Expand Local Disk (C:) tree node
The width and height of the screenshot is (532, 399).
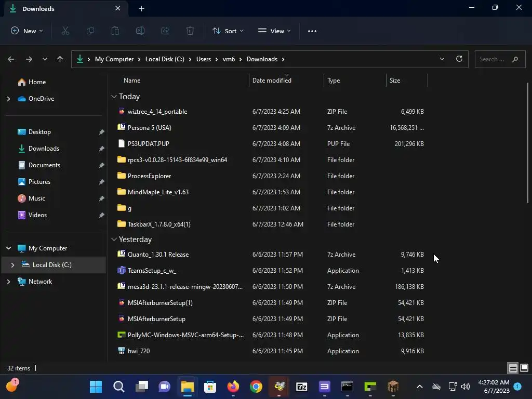coord(12,265)
